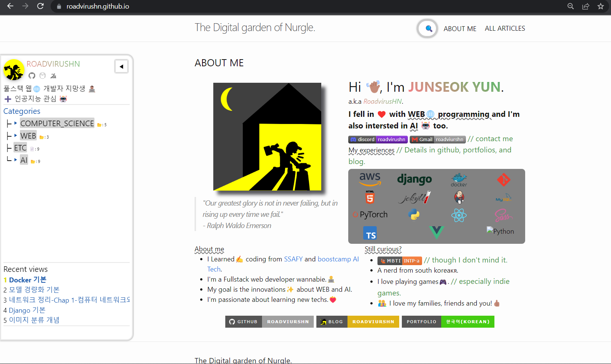
Task: Expand the AI category triangle
Action: (16, 160)
